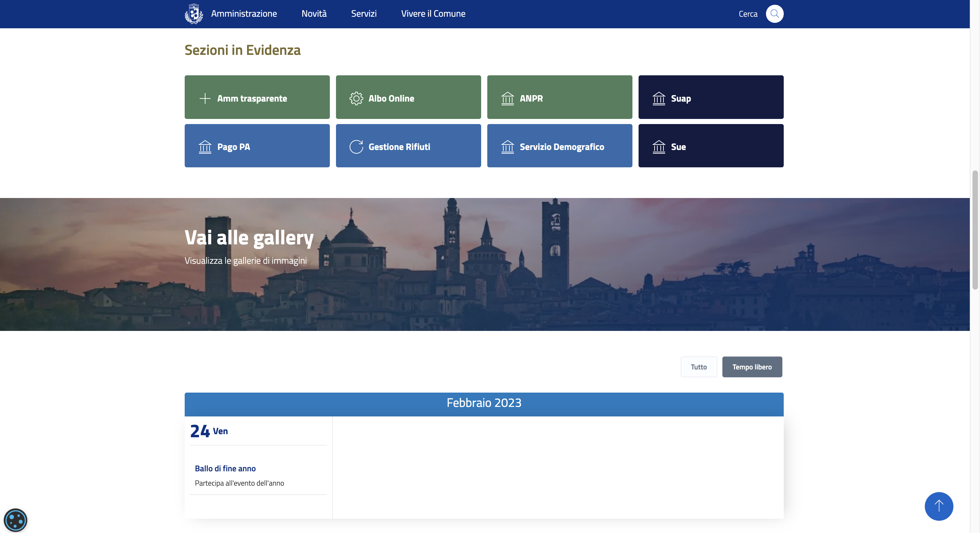Image resolution: width=980 pixels, height=533 pixels.
Task: Open the Amministrazione menu
Action: [x=244, y=14]
